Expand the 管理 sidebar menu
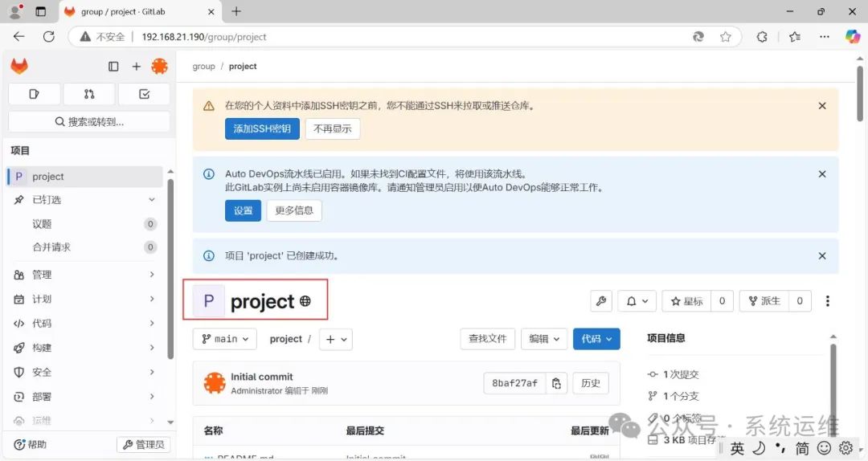This screenshot has height=461, width=868. tap(85, 275)
